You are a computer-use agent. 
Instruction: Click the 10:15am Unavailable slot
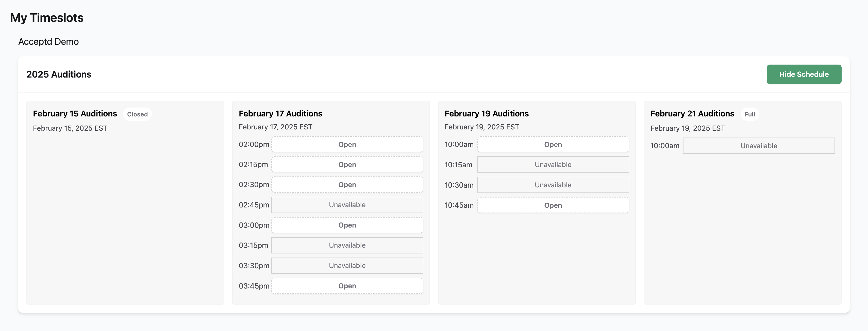(553, 165)
